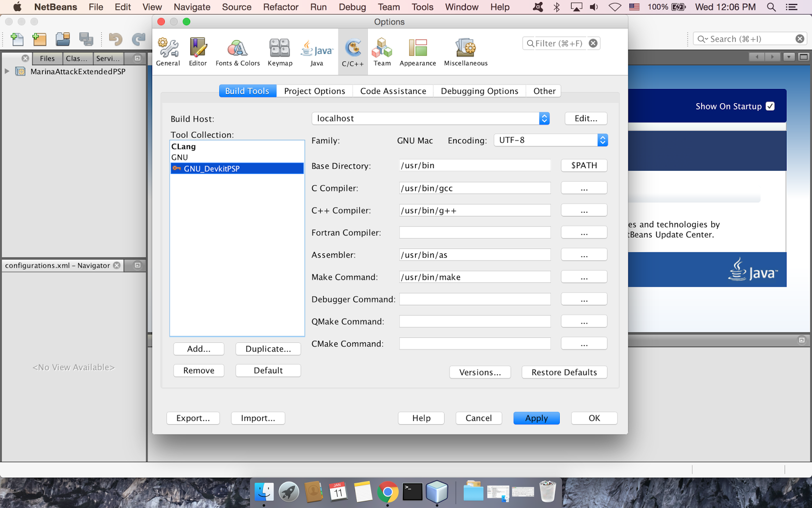Screen dimensions: 812x508
Task: Click the Add... tool collection button
Action: [x=199, y=349]
